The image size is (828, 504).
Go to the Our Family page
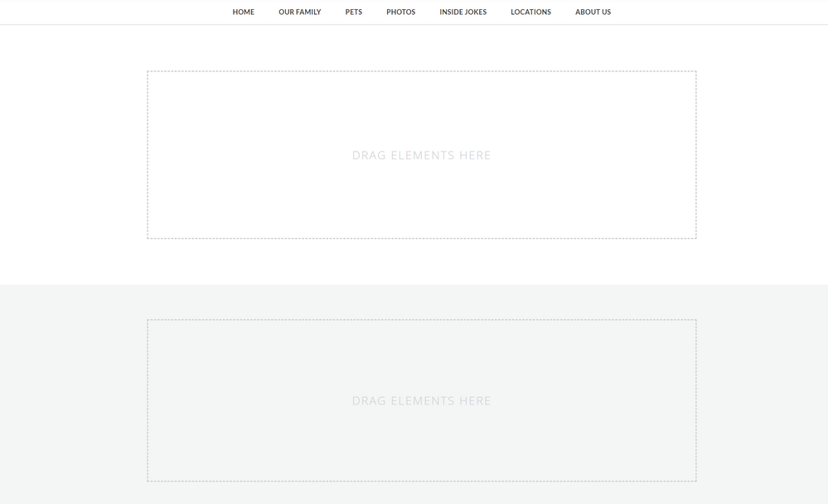point(299,12)
